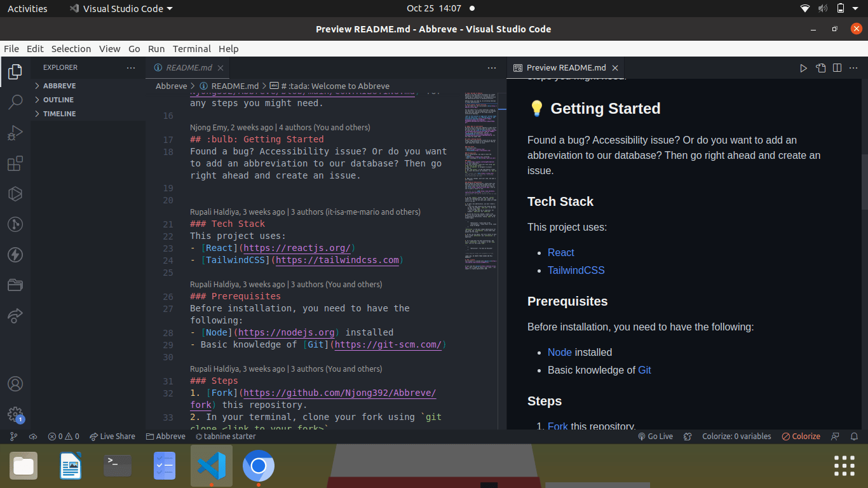Image resolution: width=868 pixels, height=488 pixels.
Task: Click the cloud sync icon in status bar
Action: pos(33,437)
